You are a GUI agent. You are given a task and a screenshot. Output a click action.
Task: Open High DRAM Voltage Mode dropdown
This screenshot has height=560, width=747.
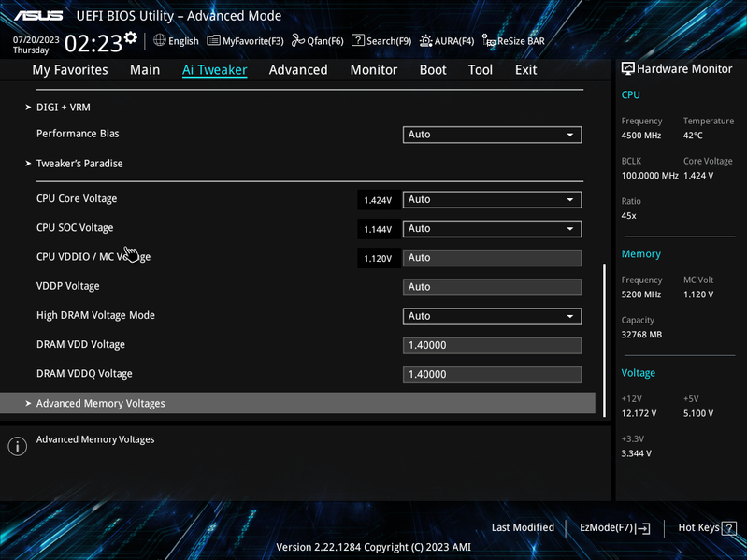click(x=492, y=316)
